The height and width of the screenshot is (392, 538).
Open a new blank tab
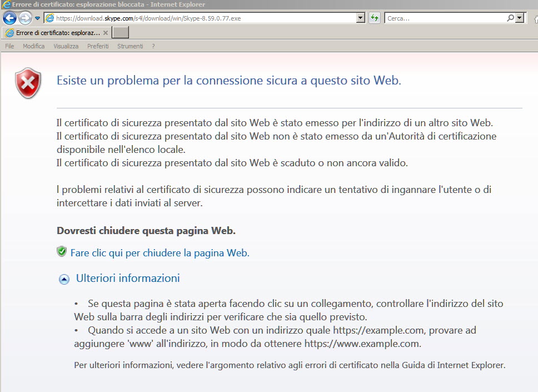tap(121, 33)
